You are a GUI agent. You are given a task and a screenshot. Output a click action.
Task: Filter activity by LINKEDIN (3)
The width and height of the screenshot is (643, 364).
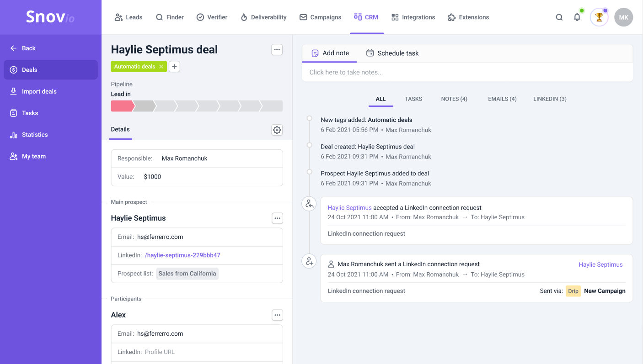[x=550, y=99]
